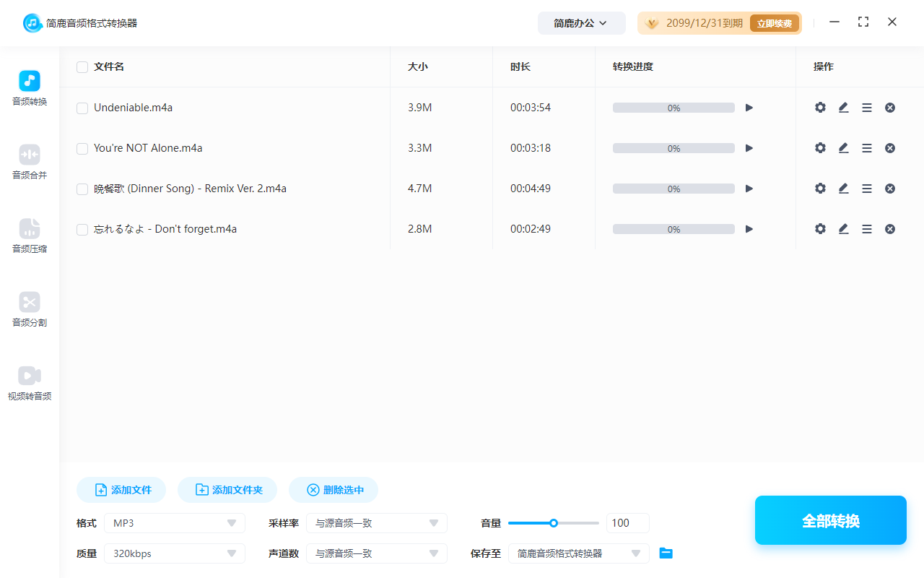Open the 格式 dropdown showing MP3
Image resolution: width=924 pixels, height=578 pixels.
pos(174,522)
